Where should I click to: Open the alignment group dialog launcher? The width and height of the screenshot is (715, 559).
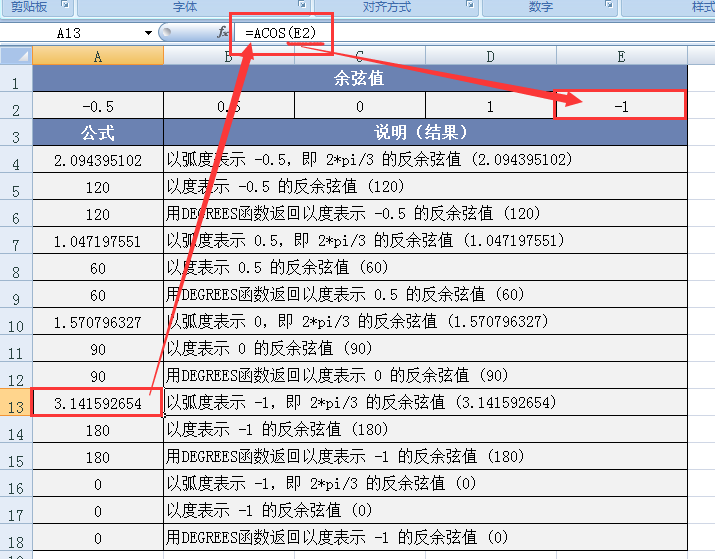click(470, 5)
